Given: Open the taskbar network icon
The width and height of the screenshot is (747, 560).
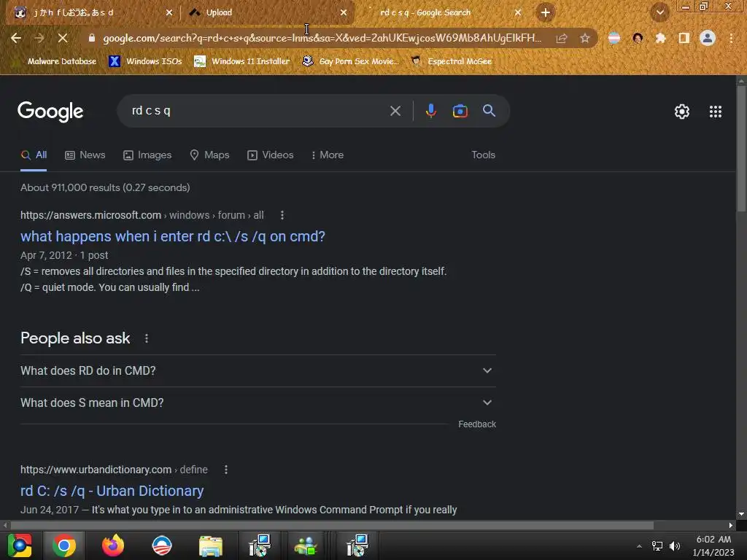Looking at the screenshot, I should click(657, 545).
